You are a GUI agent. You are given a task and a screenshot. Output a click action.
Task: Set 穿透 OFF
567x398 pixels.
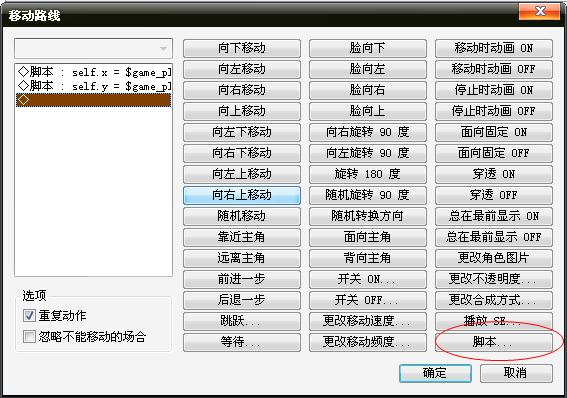[494, 195]
